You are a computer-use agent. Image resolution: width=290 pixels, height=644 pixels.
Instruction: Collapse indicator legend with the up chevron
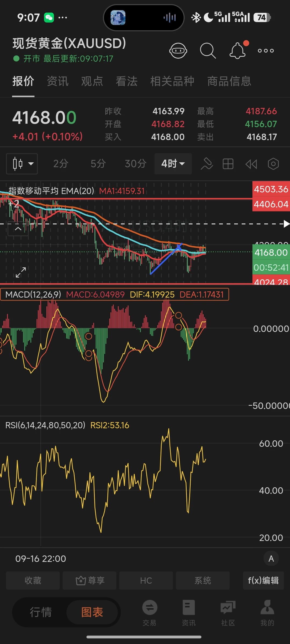(x=18, y=229)
